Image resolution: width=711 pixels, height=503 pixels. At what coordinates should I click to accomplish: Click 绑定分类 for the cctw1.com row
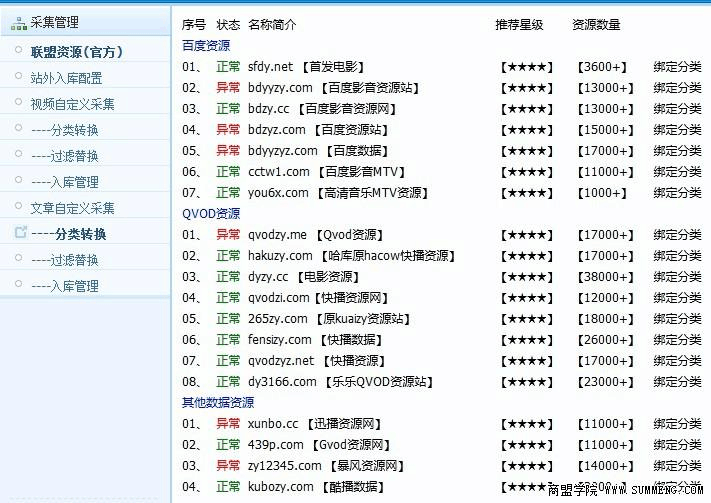coord(677,172)
